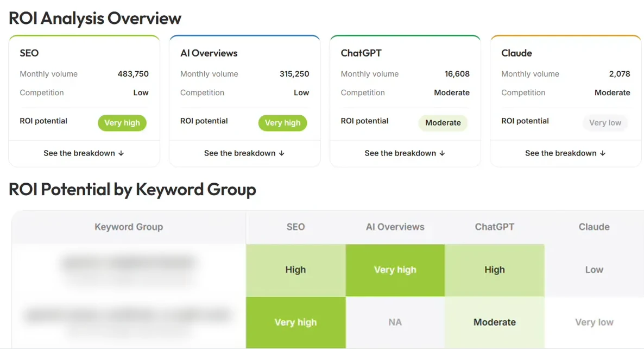Click the SEO table column header
644x349 pixels.
(x=296, y=227)
